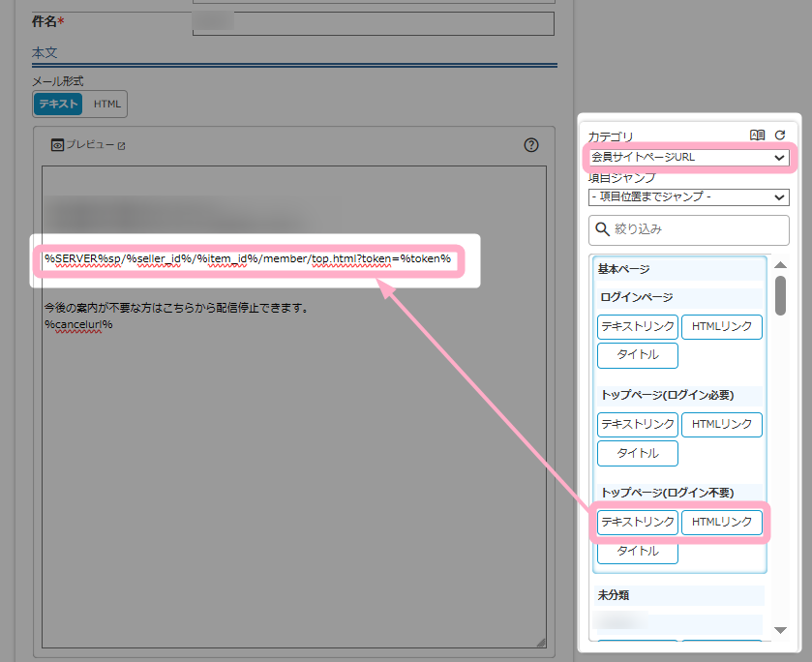Click the 本文 section heading

(45, 52)
